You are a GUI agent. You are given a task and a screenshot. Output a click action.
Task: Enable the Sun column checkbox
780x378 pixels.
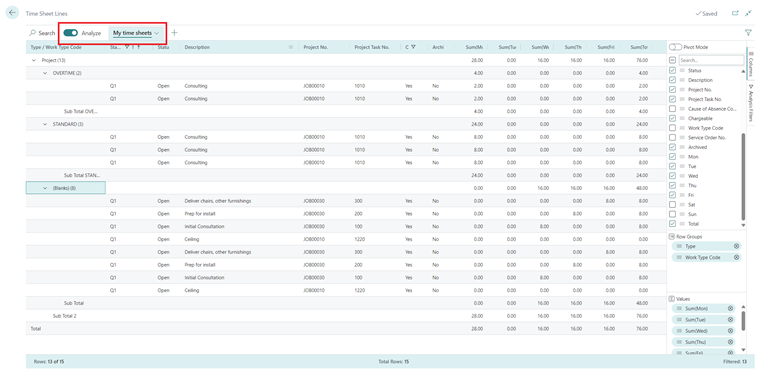pyautogui.click(x=673, y=214)
